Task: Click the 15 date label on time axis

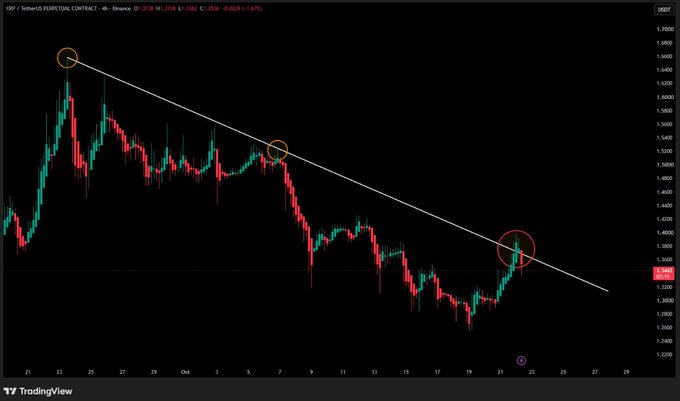Action: 406,372
